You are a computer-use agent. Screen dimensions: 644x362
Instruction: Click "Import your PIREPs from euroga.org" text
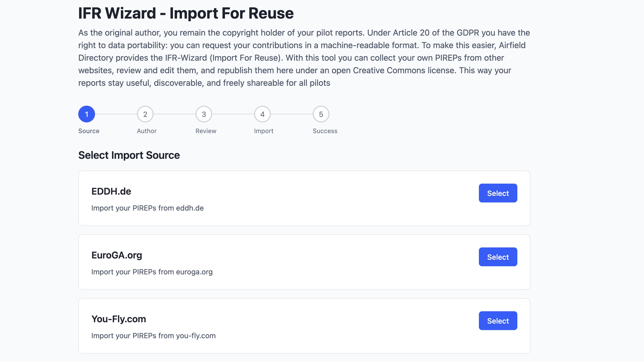click(x=152, y=272)
